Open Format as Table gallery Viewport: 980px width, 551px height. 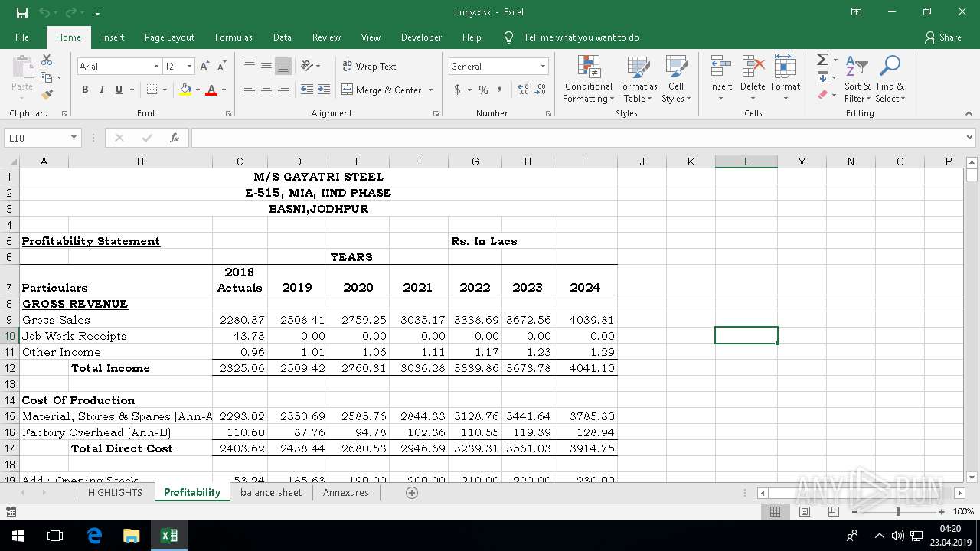tap(637, 79)
